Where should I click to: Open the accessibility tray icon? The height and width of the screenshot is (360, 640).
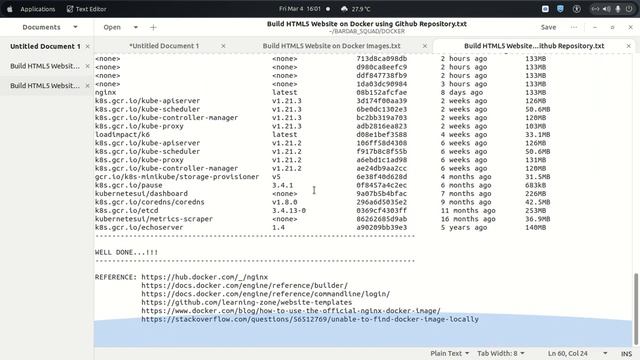coord(576,9)
